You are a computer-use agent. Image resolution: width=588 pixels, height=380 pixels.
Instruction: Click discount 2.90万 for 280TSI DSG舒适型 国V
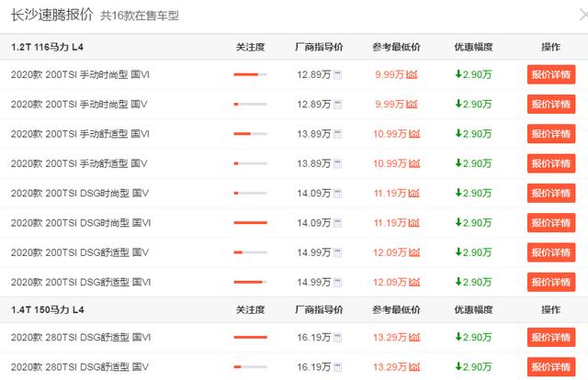click(x=473, y=367)
